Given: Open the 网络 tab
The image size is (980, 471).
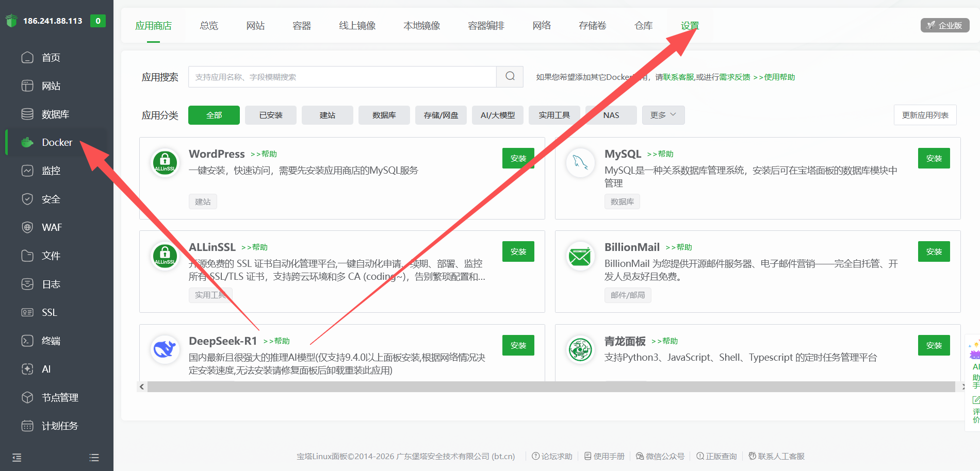Looking at the screenshot, I should pos(542,26).
